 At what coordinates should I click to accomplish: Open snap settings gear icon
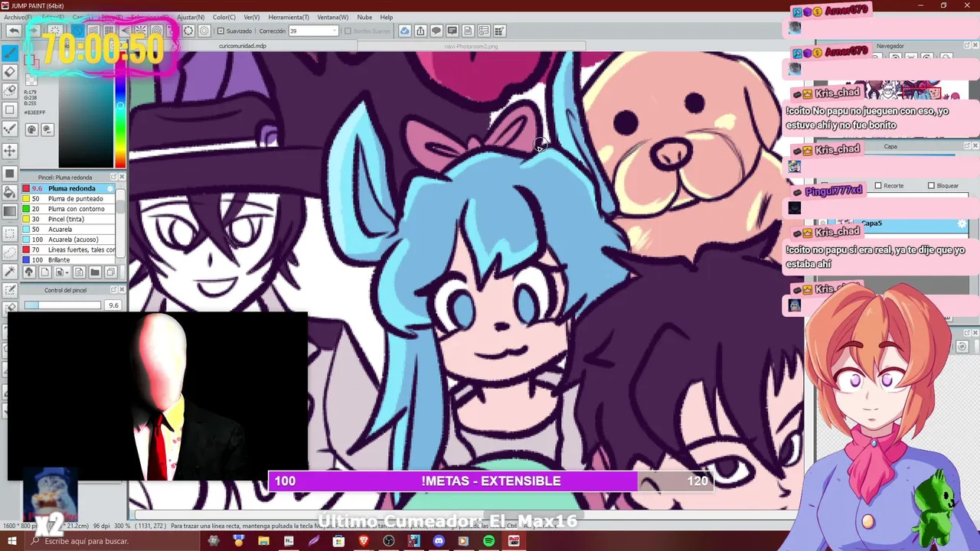tap(204, 31)
